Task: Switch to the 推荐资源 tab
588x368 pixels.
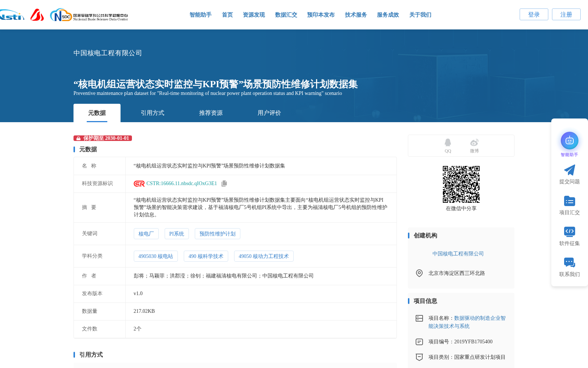Action: click(211, 113)
